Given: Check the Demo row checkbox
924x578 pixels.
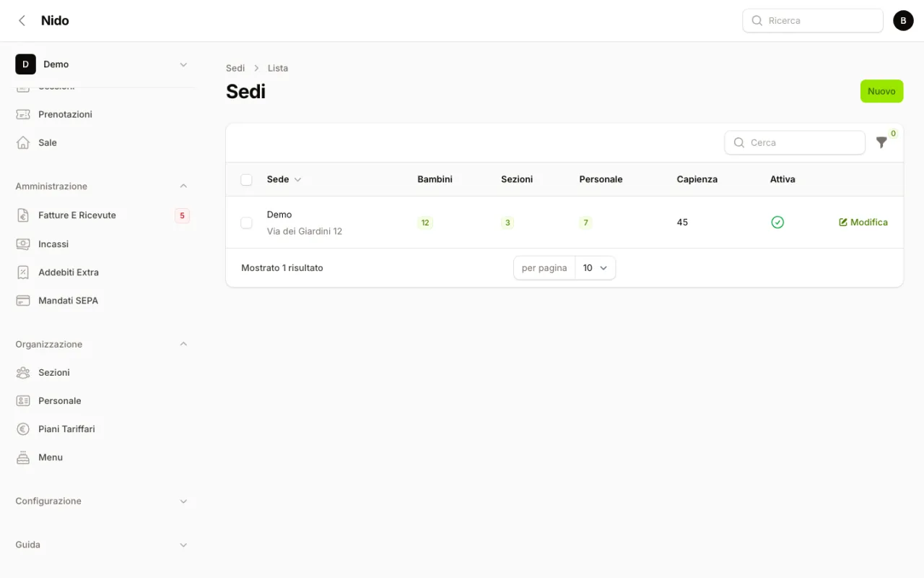Looking at the screenshot, I should (246, 223).
